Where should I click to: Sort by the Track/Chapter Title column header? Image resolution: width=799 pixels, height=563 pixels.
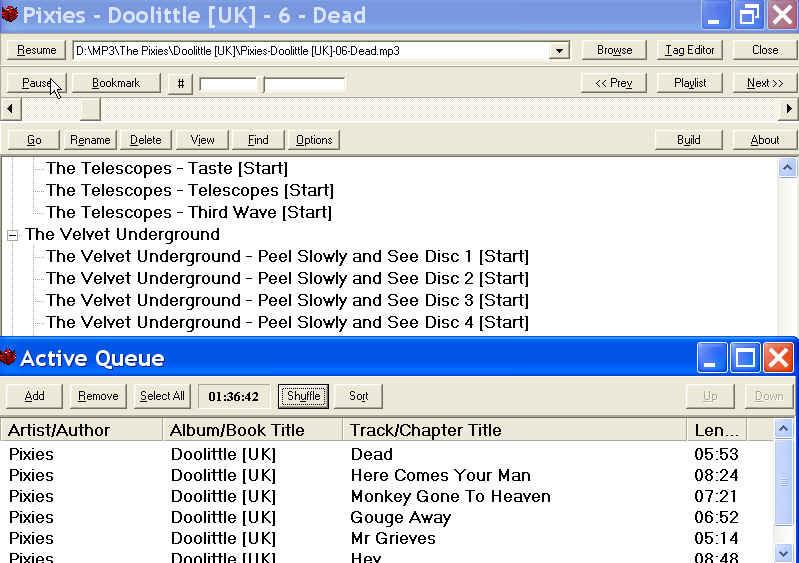[x=514, y=430]
